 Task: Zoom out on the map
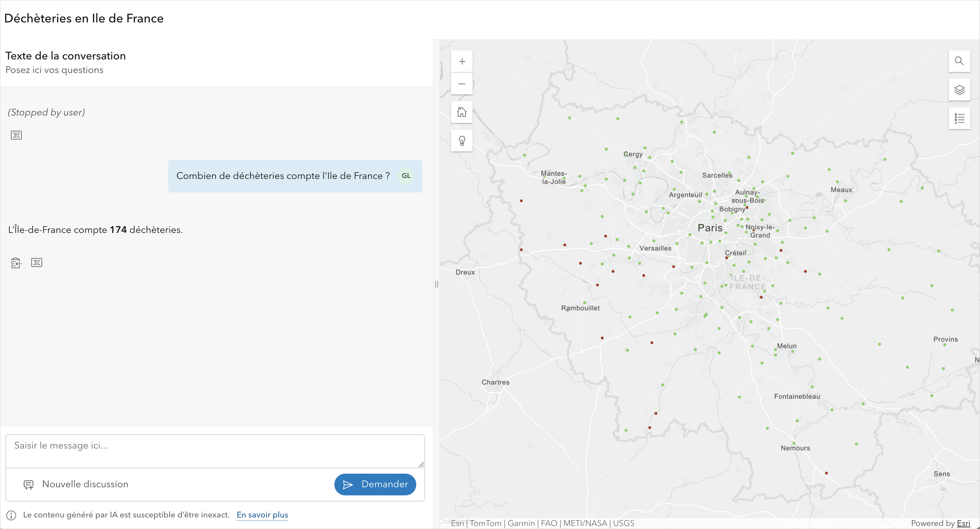(x=461, y=84)
